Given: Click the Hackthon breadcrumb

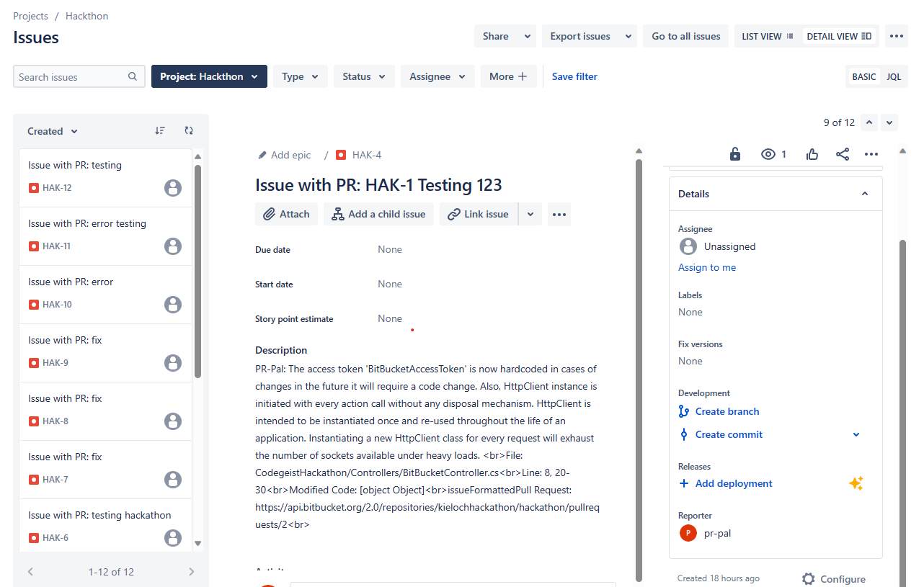Looking at the screenshot, I should click(86, 16).
